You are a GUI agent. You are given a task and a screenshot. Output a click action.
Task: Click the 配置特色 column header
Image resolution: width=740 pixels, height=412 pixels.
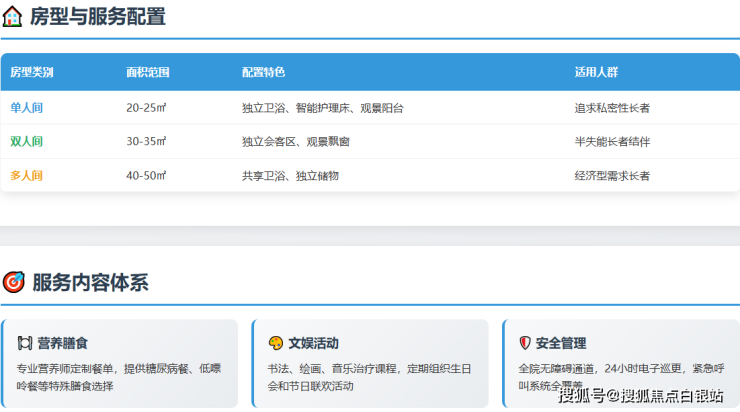tap(263, 73)
